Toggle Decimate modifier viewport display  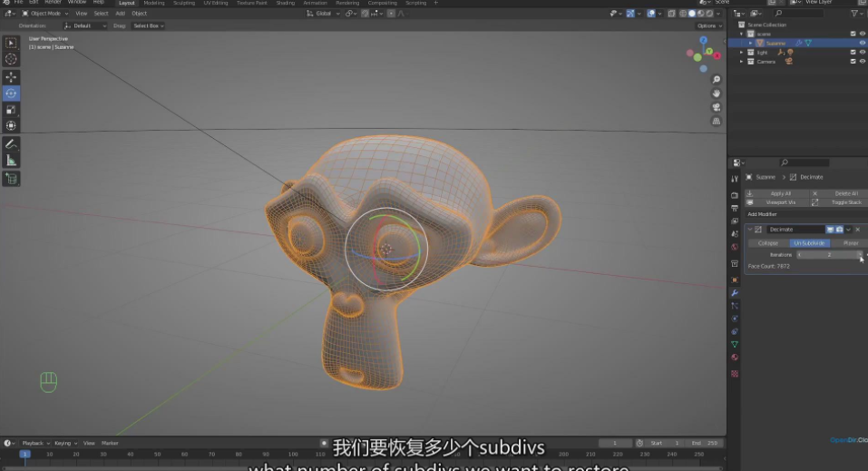point(830,230)
